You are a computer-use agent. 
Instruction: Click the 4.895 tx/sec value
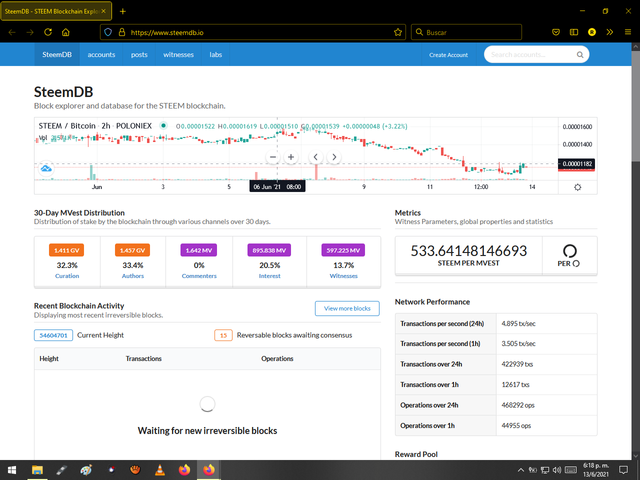tap(518, 324)
